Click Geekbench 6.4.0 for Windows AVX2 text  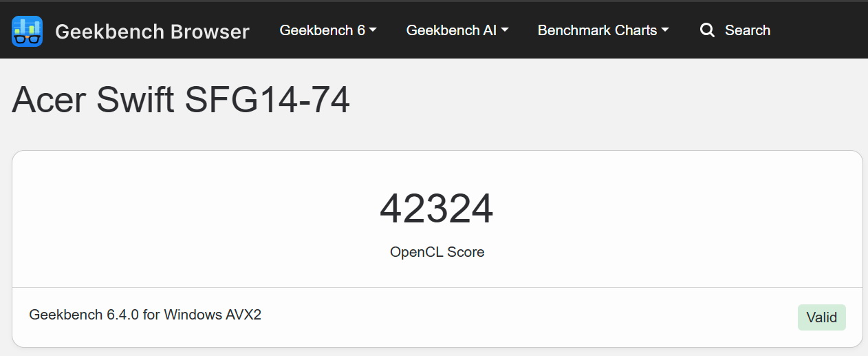[x=145, y=315]
